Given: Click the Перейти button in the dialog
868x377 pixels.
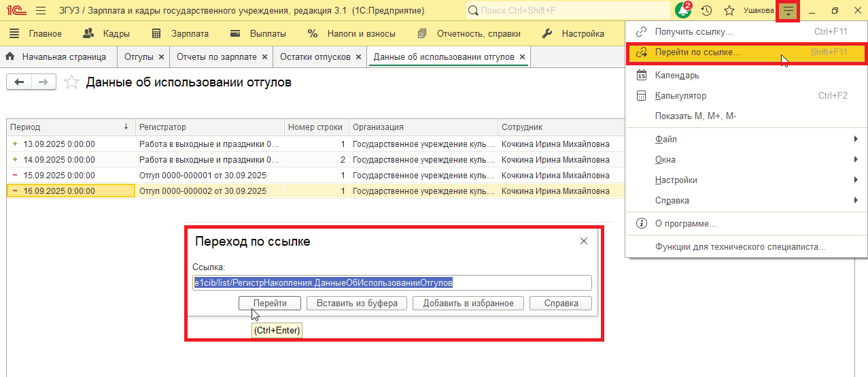Looking at the screenshot, I should click(x=270, y=303).
